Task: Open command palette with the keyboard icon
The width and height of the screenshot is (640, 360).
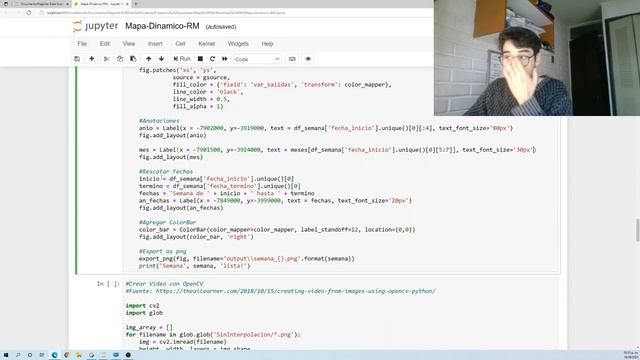Action: tap(292, 59)
